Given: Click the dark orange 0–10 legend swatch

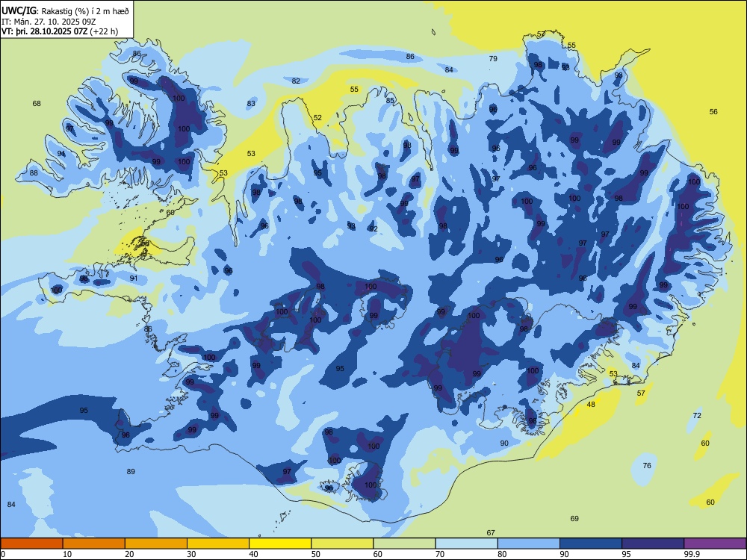Looking at the screenshot, I should pyautogui.click(x=31, y=544).
